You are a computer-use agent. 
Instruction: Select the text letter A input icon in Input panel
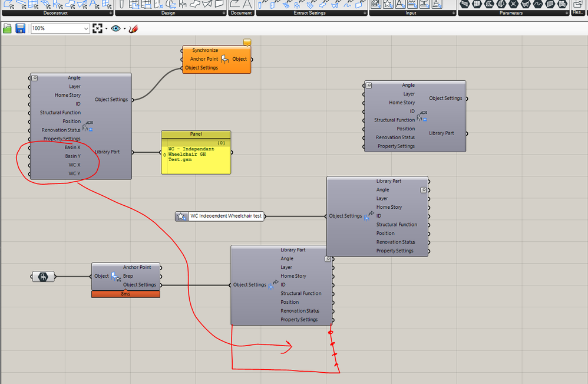point(400,4)
